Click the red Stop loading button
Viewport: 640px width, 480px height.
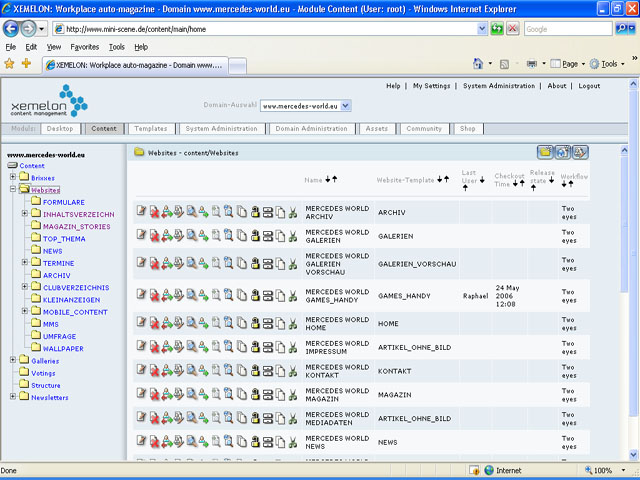pyautogui.click(x=513, y=29)
